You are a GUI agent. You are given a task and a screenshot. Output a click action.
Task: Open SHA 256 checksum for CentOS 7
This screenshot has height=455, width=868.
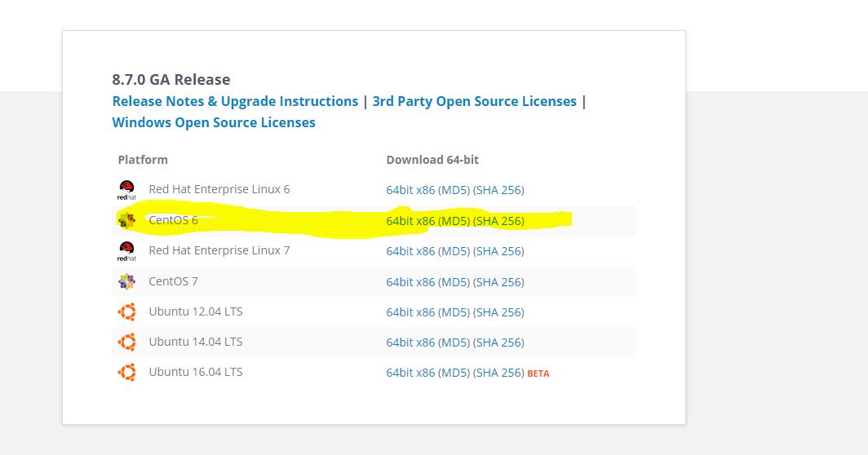pos(498,282)
